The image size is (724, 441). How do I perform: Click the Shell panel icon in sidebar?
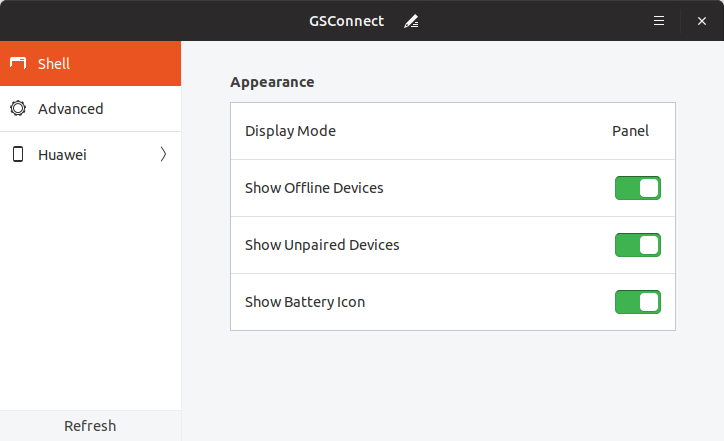pos(18,63)
